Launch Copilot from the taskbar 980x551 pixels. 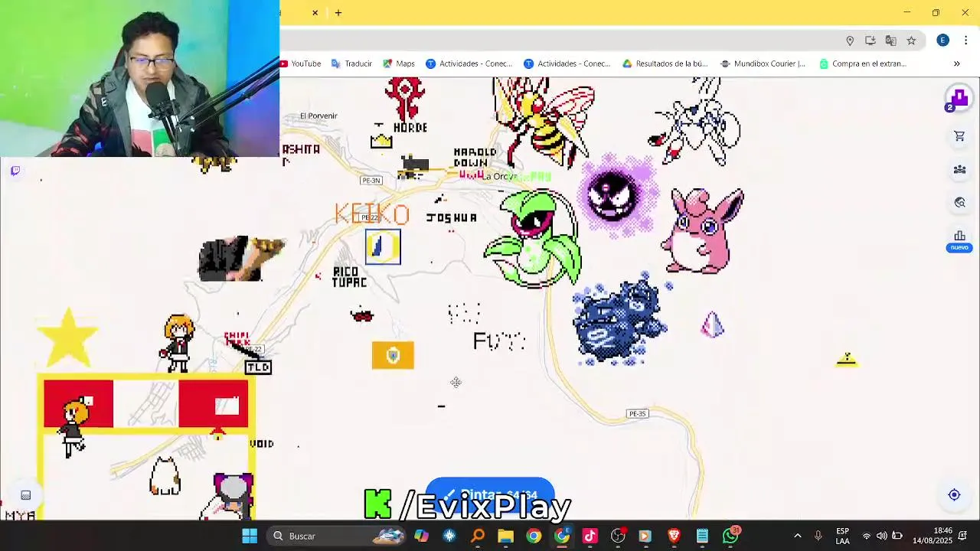[x=421, y=536]
